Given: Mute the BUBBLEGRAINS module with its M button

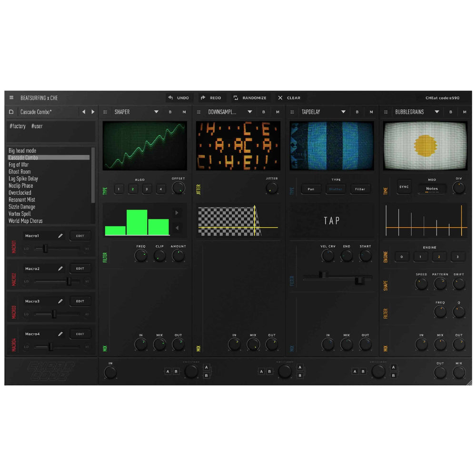Looking at the screenshot, I should coord(464,112).
